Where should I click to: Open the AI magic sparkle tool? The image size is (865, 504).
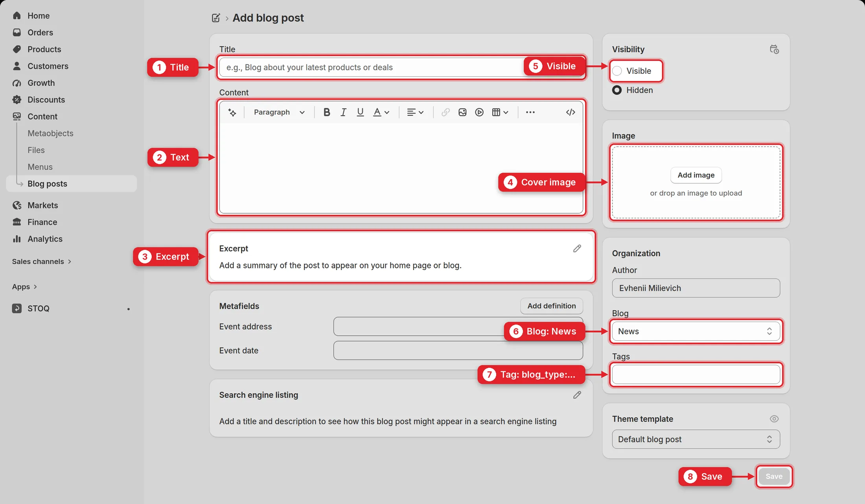pyautogui.click(x=232, y=112)
